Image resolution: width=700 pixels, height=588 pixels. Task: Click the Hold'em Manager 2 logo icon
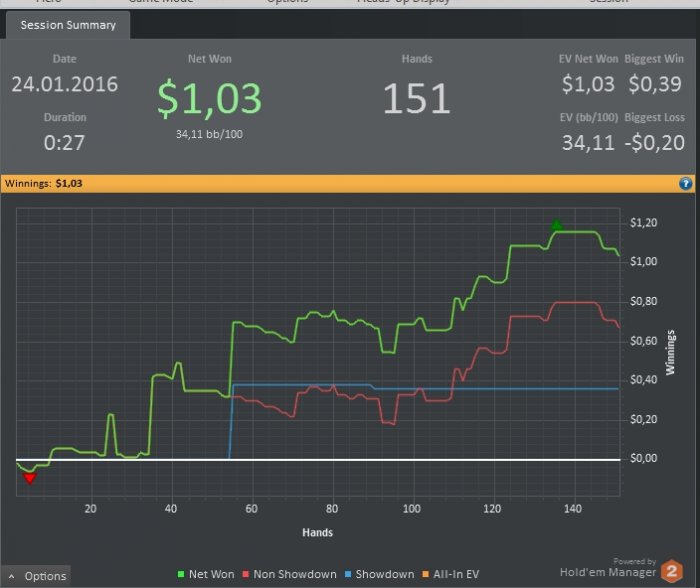pos(672,571)
